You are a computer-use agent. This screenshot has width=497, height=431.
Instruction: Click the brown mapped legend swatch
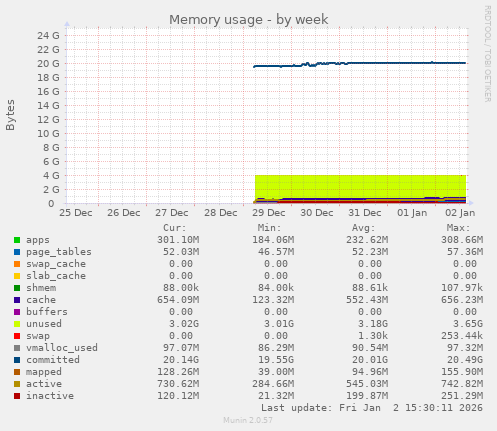point(17,372)
